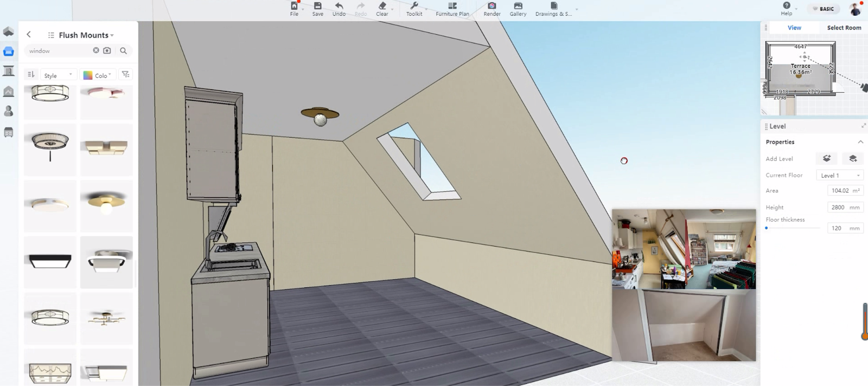868x386 pixels.
Task: Open the Toolkit wrench menu
Action: pyautogui.click(x=414, y=9)
